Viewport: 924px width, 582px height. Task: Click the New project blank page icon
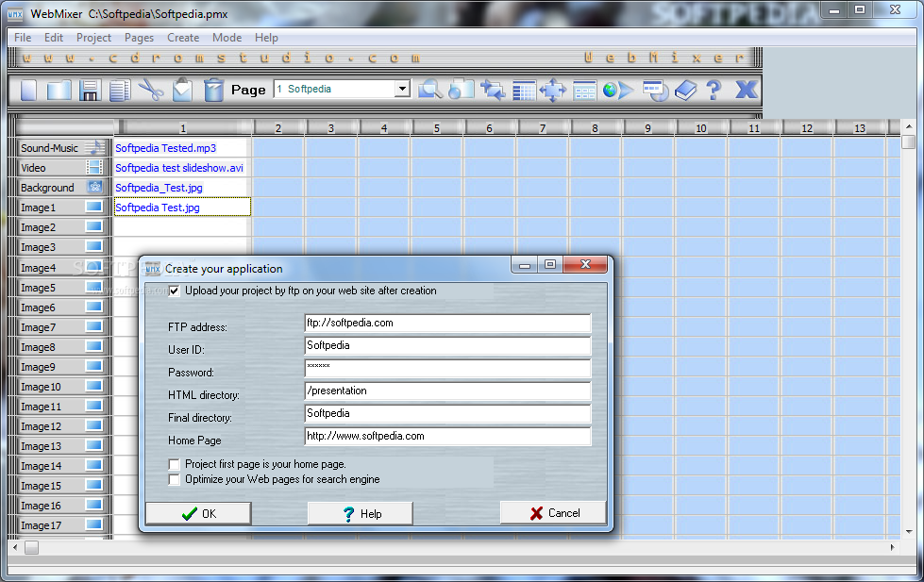[x=28, y=91]
